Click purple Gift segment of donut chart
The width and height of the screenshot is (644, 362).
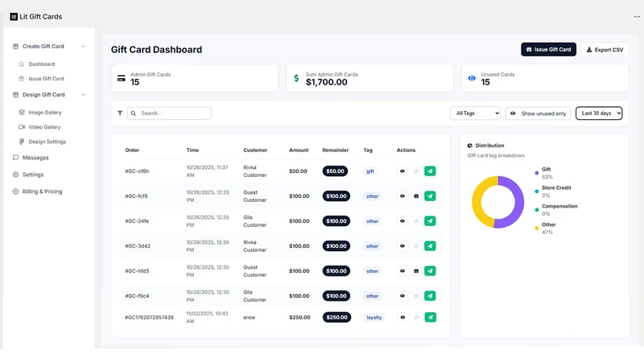pyautogui.click(x=515, y=202)
